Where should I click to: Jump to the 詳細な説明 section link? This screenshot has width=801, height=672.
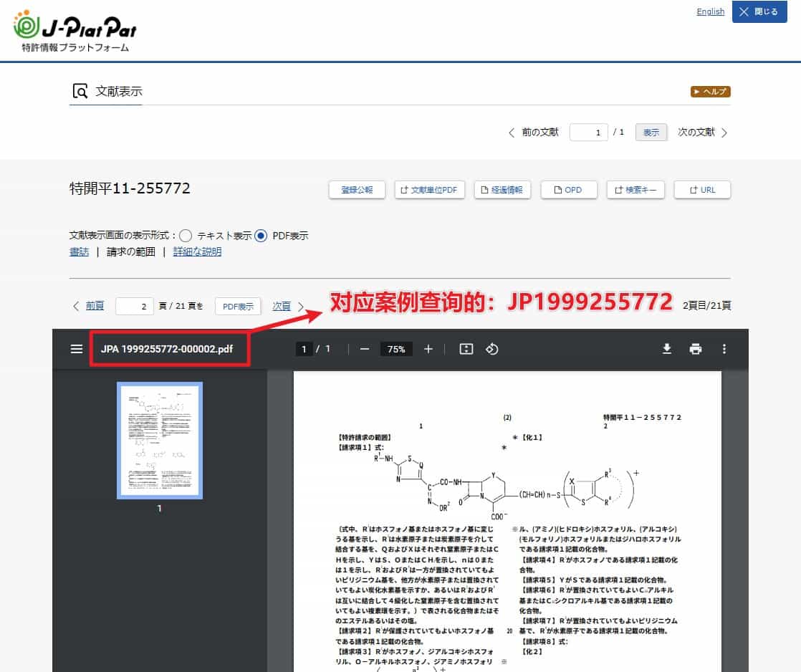click(197, 251)
